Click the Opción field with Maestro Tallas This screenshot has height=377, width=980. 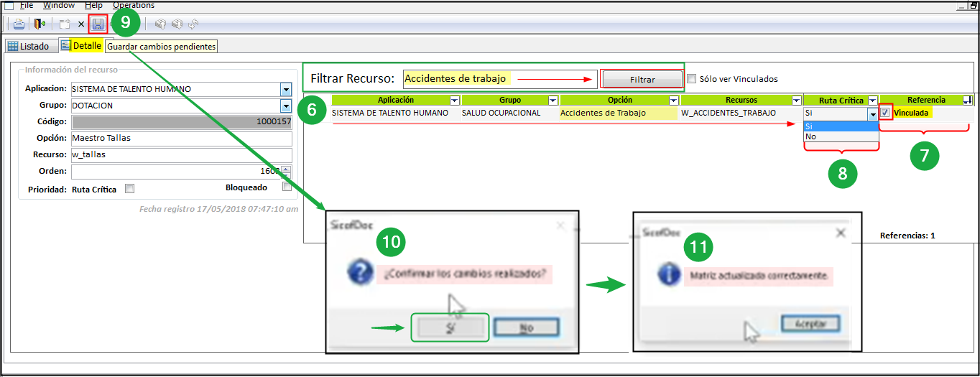click(181, 138)
